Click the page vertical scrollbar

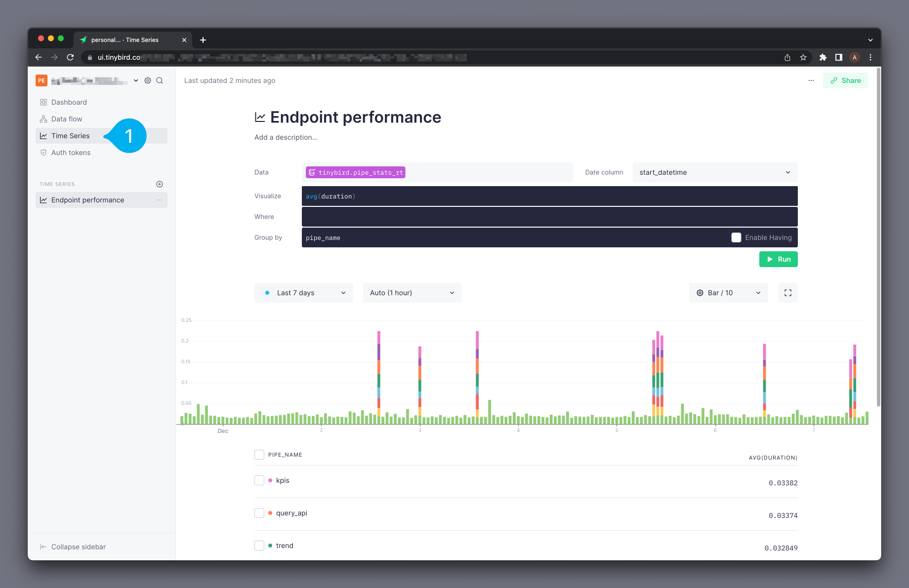[x=878, y=237]
